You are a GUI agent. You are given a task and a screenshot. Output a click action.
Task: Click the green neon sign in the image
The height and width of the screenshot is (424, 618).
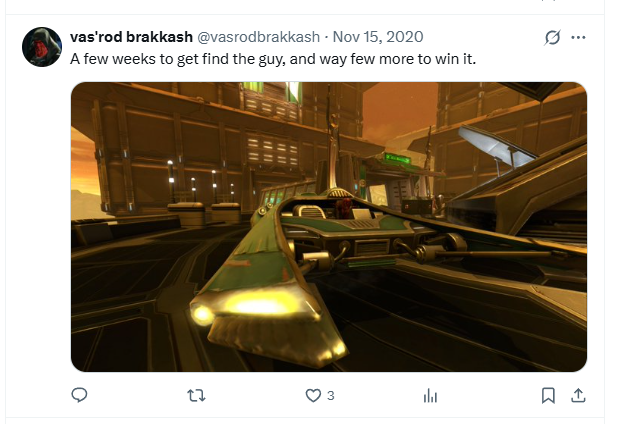[397, 159]
